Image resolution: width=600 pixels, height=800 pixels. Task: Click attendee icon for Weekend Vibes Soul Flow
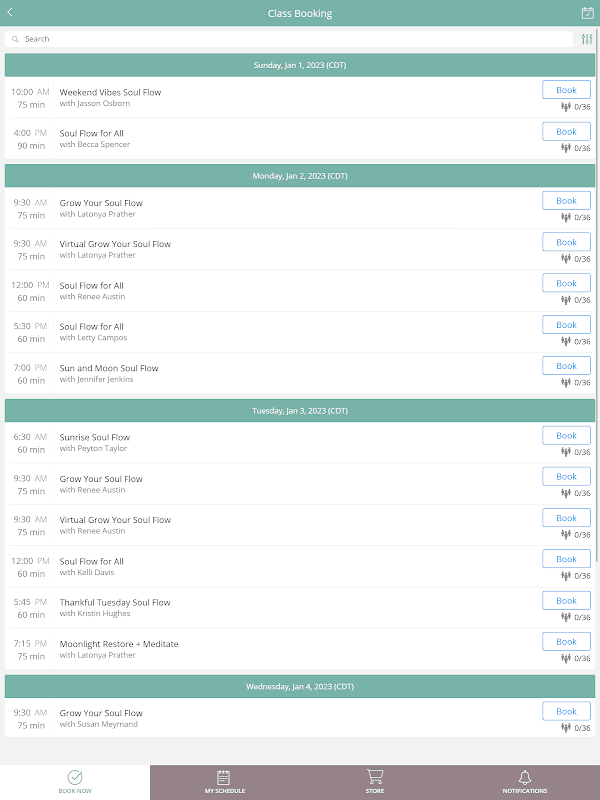(565, 106)
